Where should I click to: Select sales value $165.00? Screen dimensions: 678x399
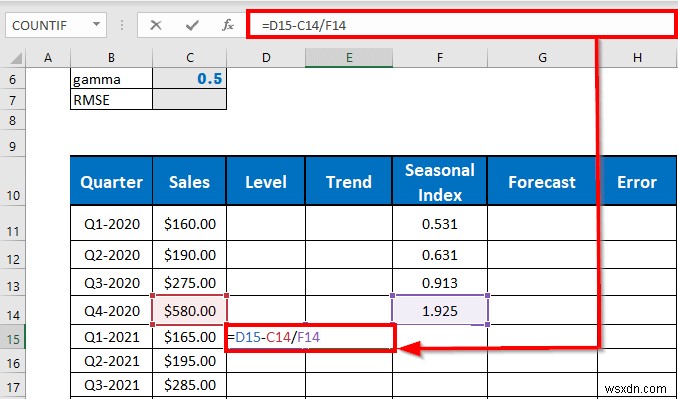point(189,337)
